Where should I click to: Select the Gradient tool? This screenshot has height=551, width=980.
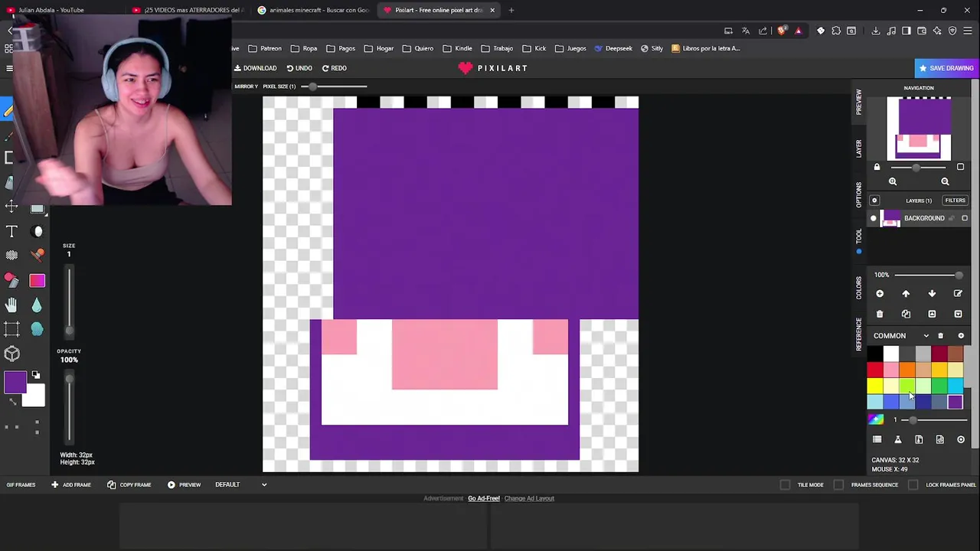pos(38,280)
